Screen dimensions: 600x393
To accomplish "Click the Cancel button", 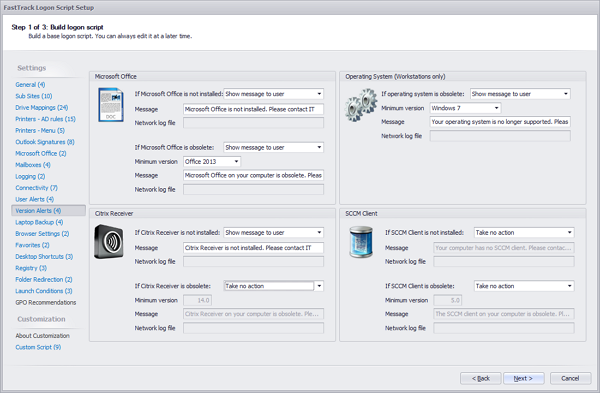I will pos(570,378).
